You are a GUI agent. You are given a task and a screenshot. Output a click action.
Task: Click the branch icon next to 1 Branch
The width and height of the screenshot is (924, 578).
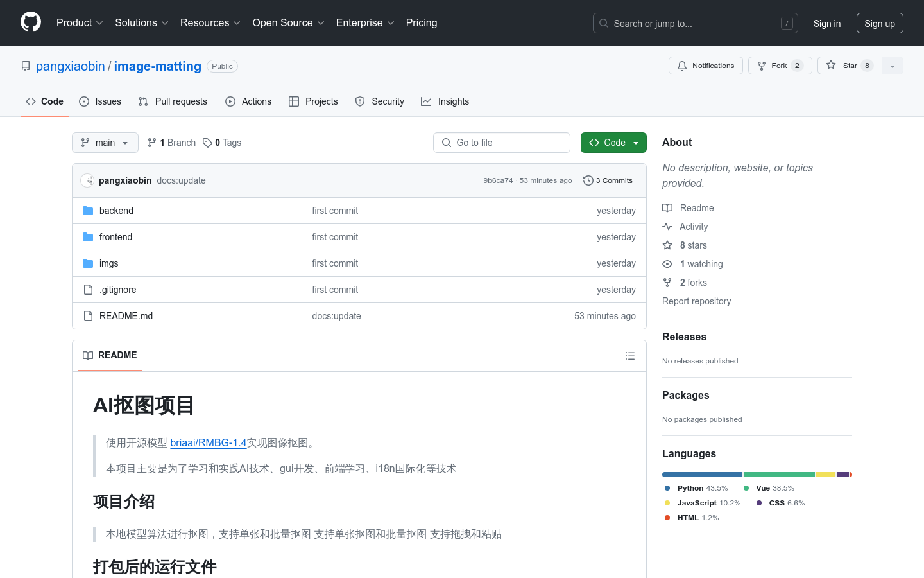coord(152,143)
